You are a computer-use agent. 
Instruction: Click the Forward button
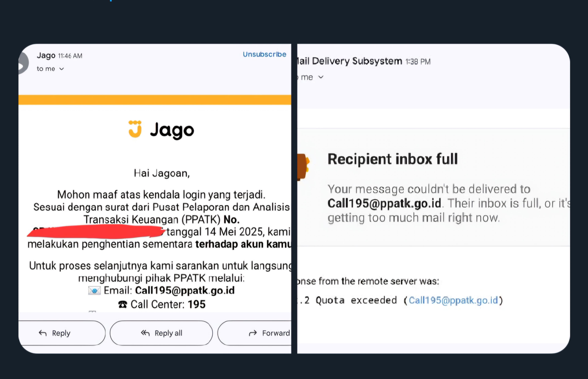254,333
